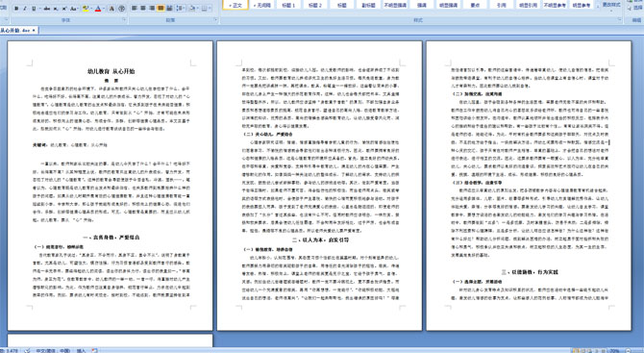
Task: Apply the 标题 1 style
Action: coord(288,5)
